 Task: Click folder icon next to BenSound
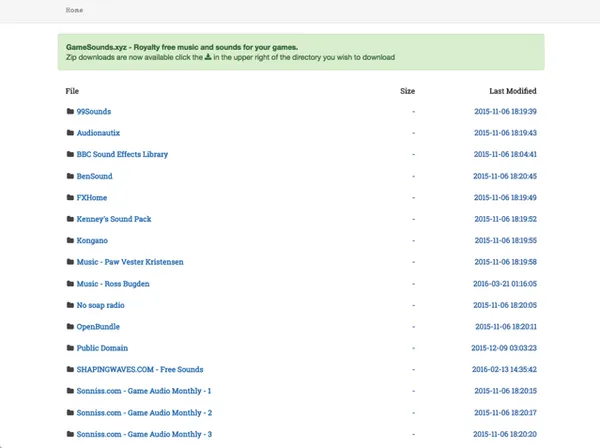click(x=70, y=176)
